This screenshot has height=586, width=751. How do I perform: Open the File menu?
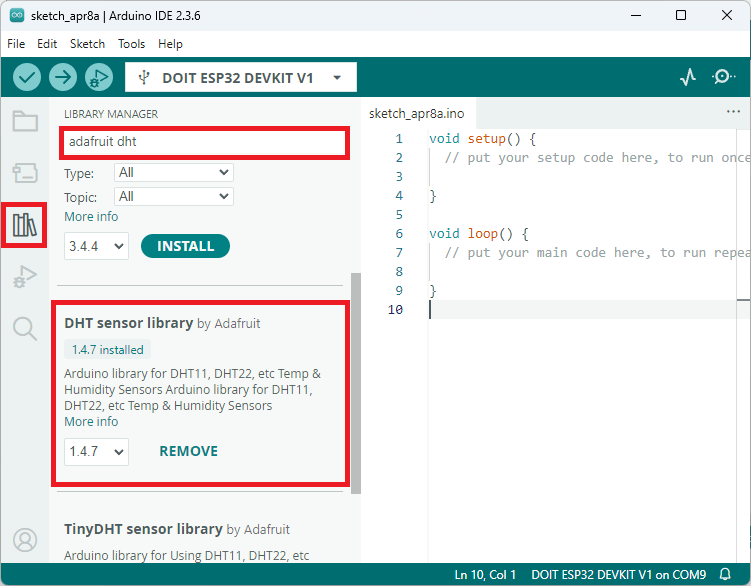point(16,44)
